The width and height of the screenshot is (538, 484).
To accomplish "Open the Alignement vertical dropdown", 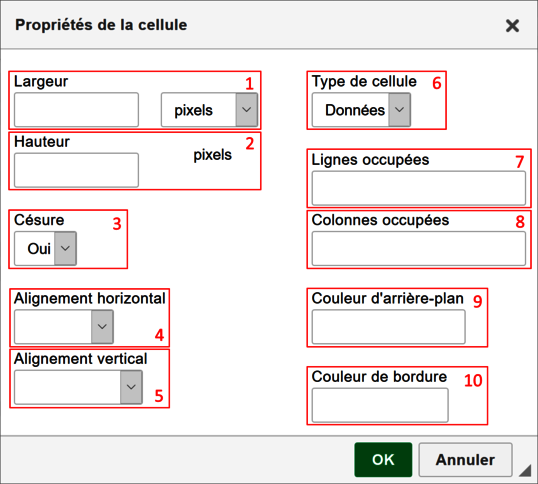I will (x=78, y=387).
